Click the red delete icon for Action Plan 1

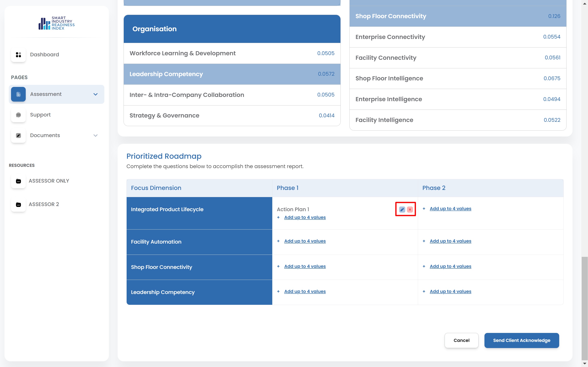410,210
